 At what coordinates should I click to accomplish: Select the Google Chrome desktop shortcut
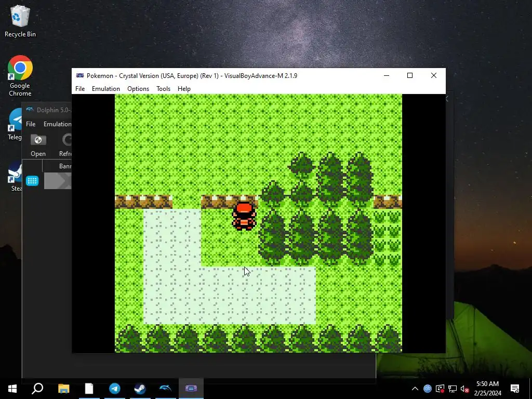coord(20,76)
